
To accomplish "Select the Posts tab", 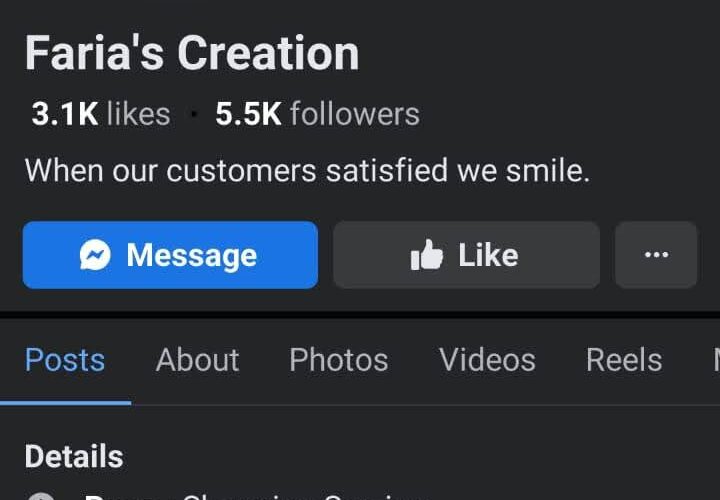I will [x=65, y=360].
